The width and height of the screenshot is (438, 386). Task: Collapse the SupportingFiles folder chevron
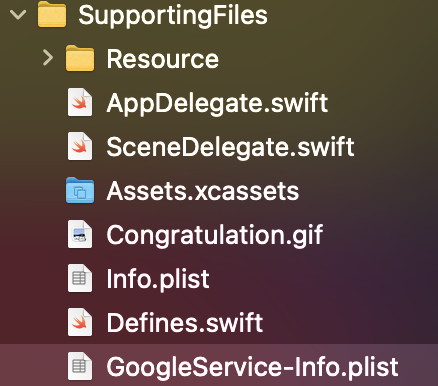[18, 15]
